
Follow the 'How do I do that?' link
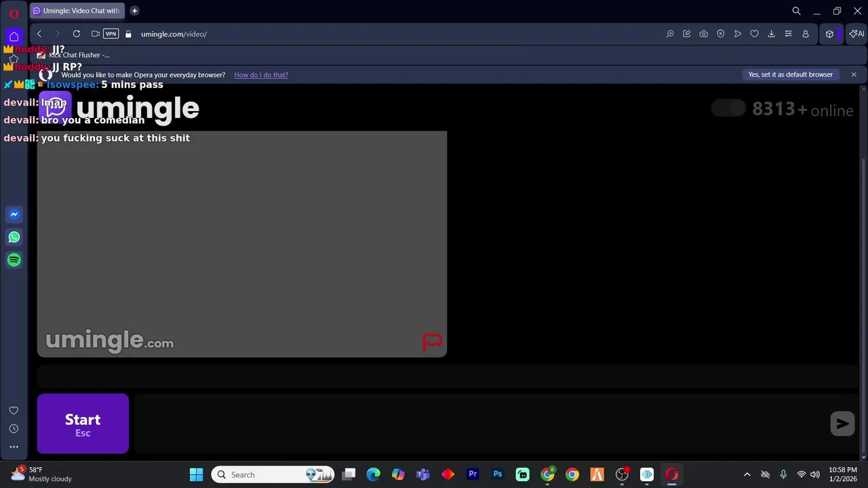pos(261,75)
